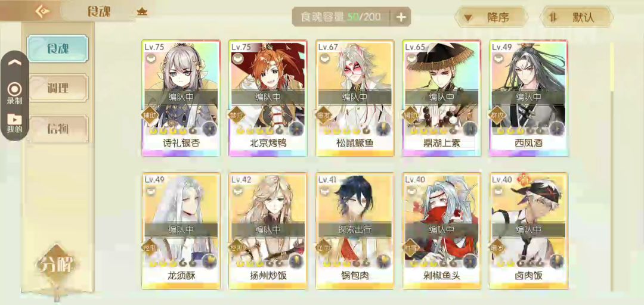Viewport: 644px width, 305px height.
Task: Select the 锅包肉 character card
Action: coord(355,231)
